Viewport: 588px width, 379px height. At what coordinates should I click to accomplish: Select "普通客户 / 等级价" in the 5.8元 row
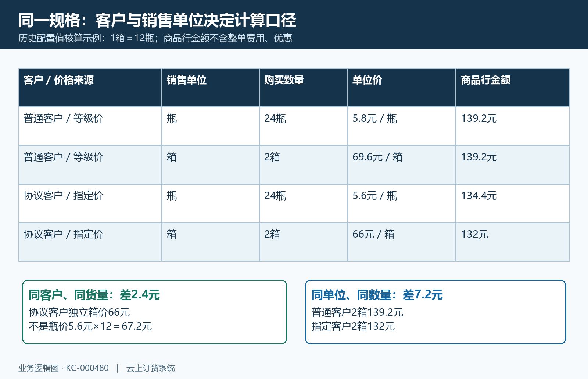coord(63,118)
